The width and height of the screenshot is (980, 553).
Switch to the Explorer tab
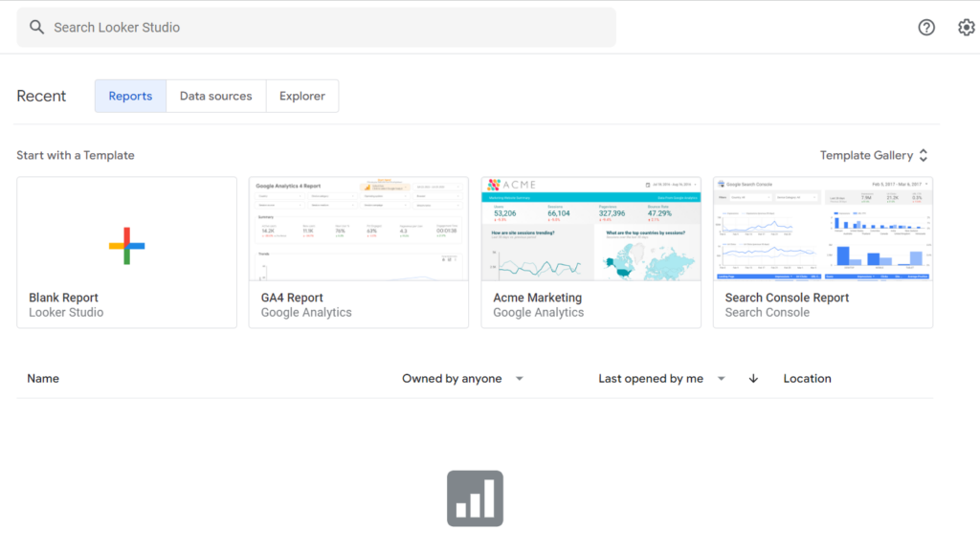[x=302, y=97]
